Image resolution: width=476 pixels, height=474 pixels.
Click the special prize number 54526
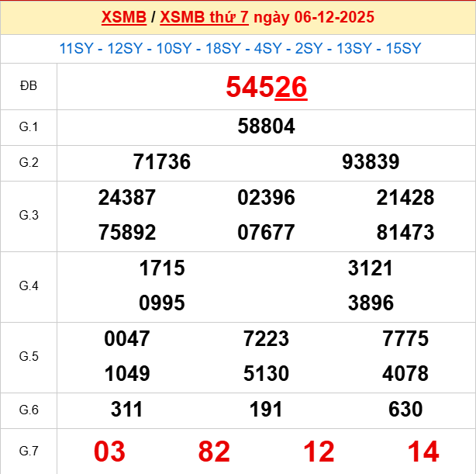(266, 88)
